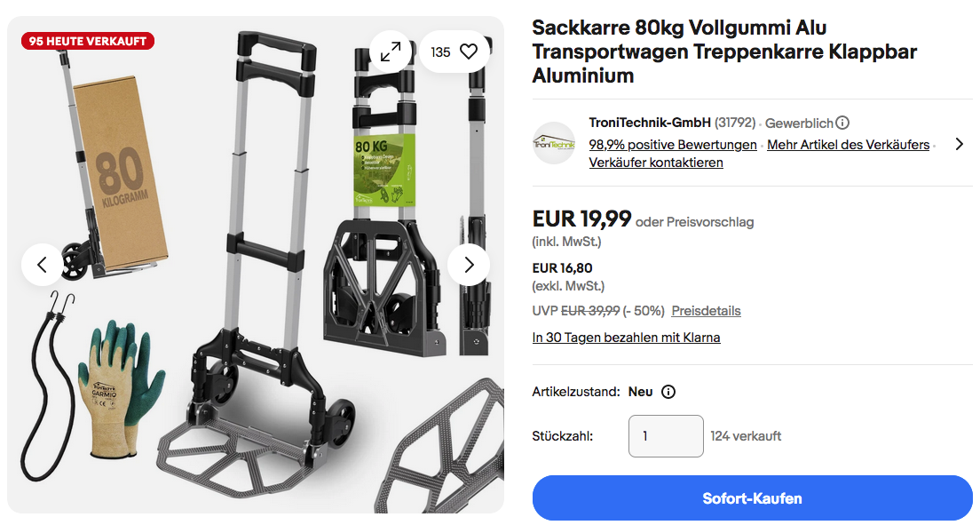Expand product image to fullscreen

coord(390,52)
